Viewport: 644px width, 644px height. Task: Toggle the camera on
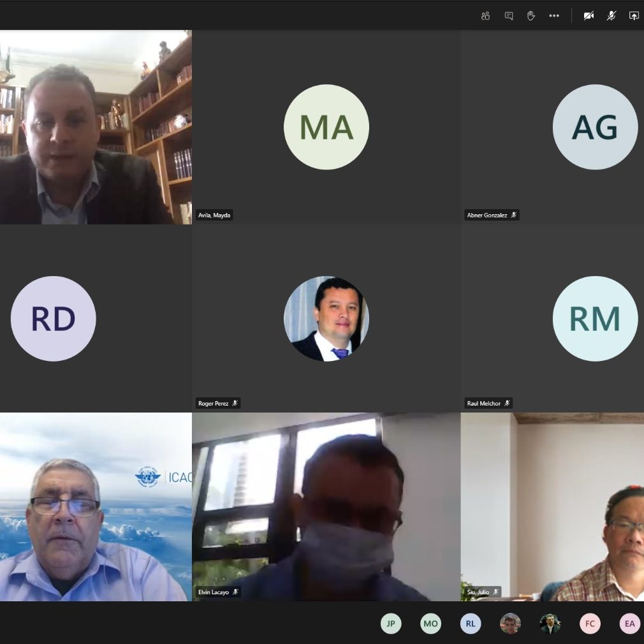click(x=589, y=16)
